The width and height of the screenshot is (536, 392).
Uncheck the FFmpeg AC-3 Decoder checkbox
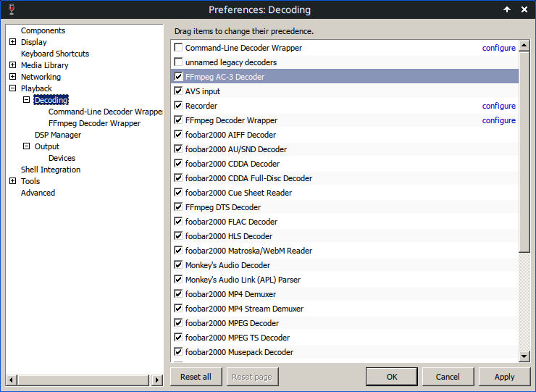coord(178,77)
